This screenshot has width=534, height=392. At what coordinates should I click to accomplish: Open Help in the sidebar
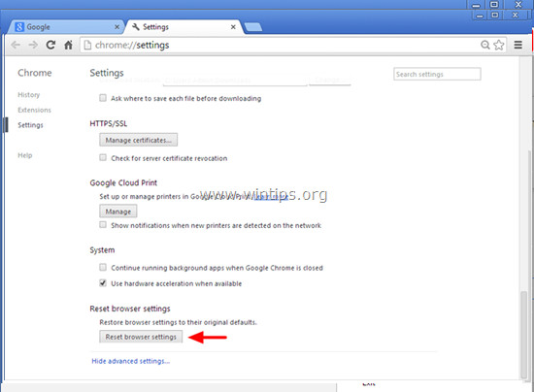click(25, 155)
